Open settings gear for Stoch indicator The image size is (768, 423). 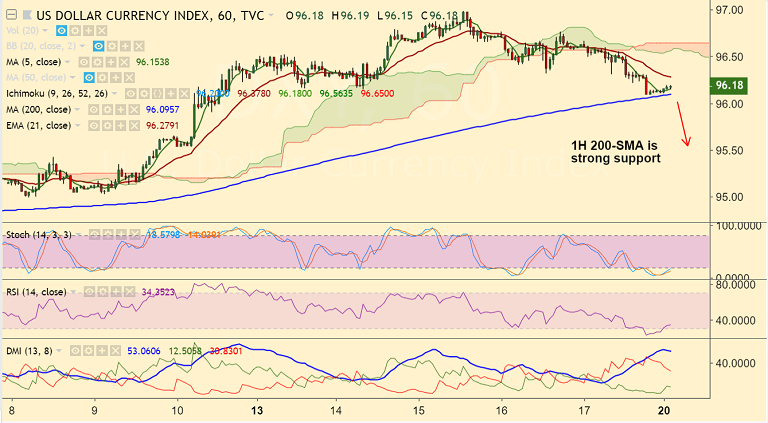coord(107,235)
